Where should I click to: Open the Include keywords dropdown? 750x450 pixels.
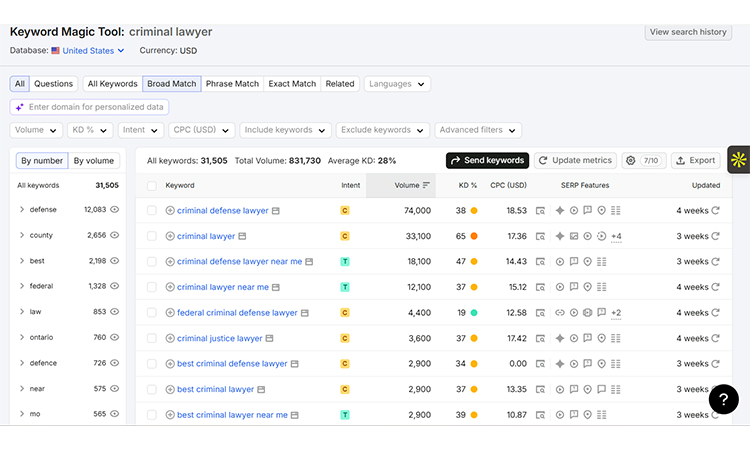(285, 130)
